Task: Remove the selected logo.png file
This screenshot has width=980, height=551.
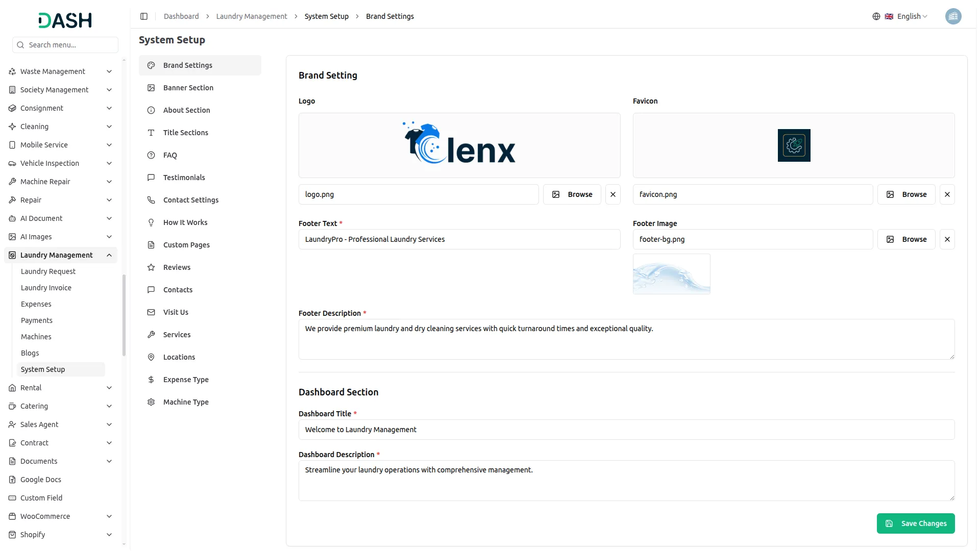Action: pyautogui.click(x=613, y=194)
